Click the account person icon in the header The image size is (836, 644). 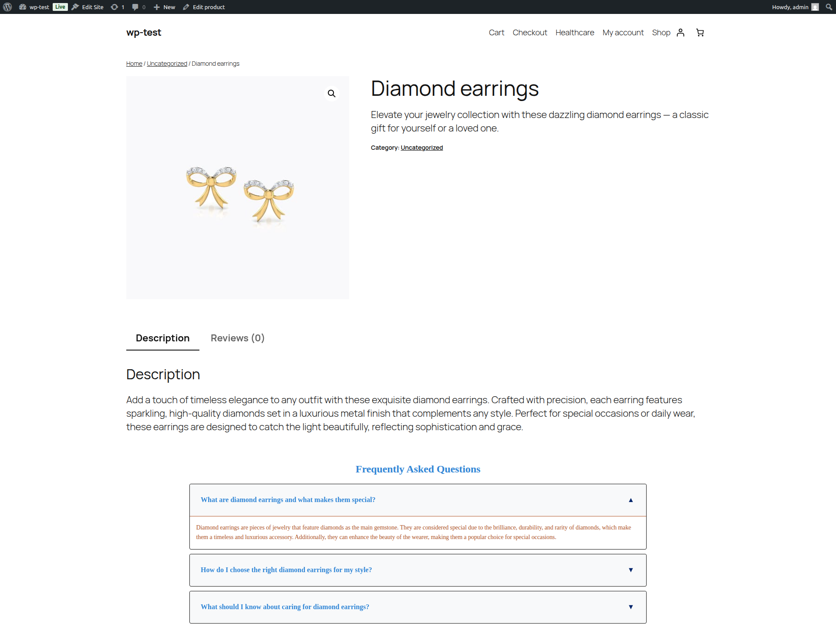[x=681, y=32]
